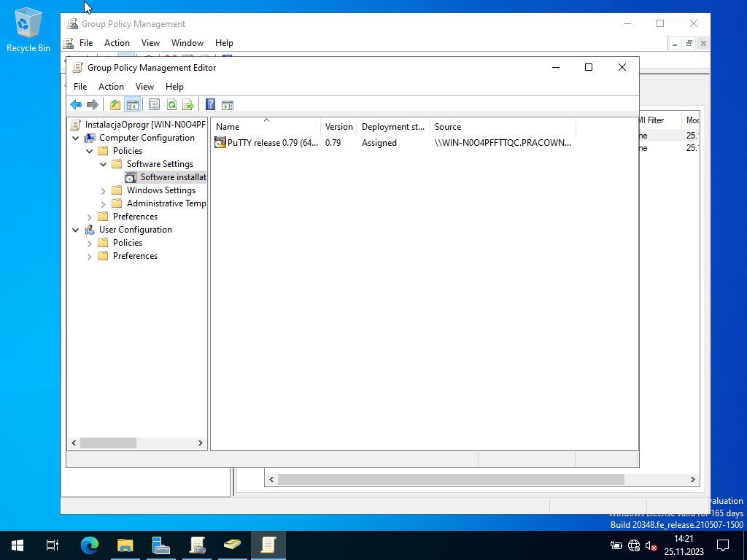The width and height of the screenshot is (747, 560).
Task: Open the Editor's Help menu
Action: coord(174,87)
